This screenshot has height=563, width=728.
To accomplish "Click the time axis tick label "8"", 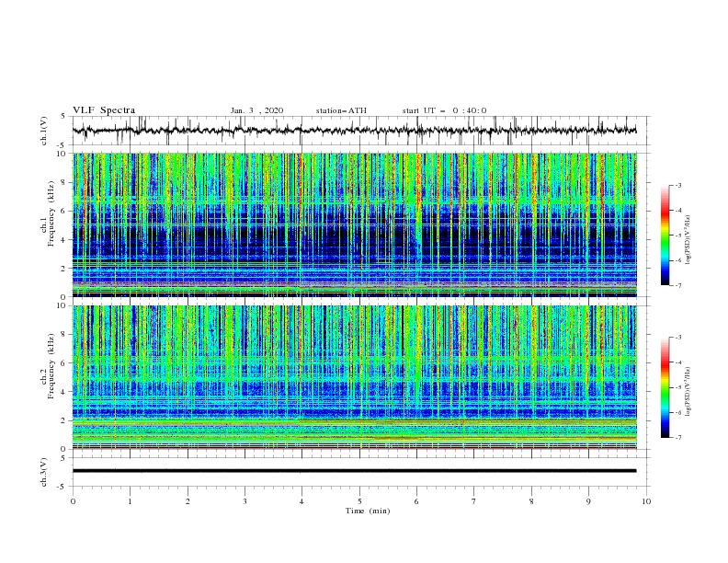I will pyautogui.click(x=531, y=501).
